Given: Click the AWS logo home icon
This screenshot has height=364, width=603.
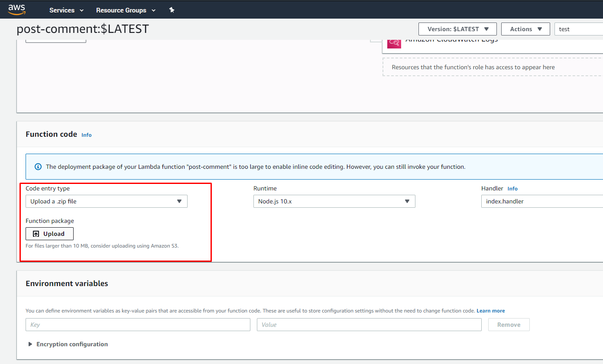Looking at the screenshot, I should coord(17,9).
